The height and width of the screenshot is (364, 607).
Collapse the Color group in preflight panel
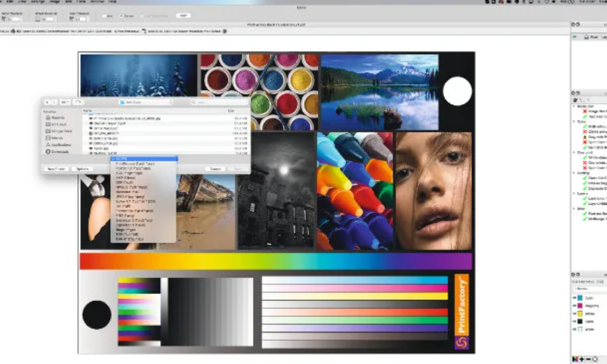tap(574, 122)
